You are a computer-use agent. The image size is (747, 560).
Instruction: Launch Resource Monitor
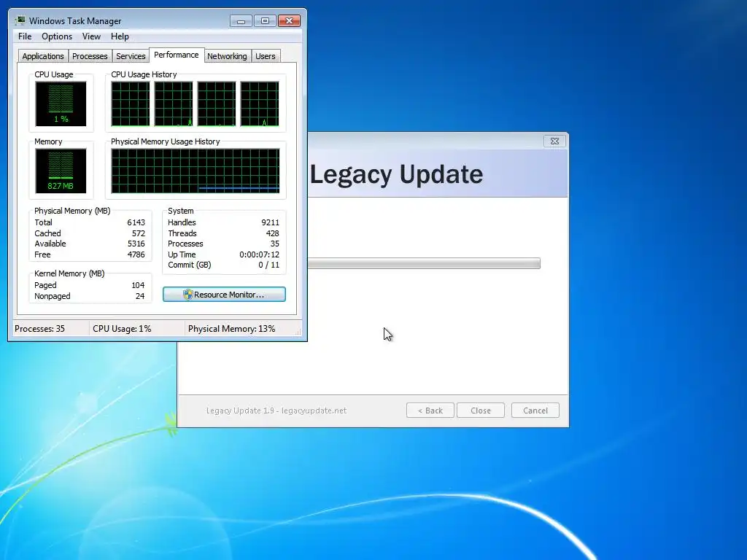tap(224, 295)
